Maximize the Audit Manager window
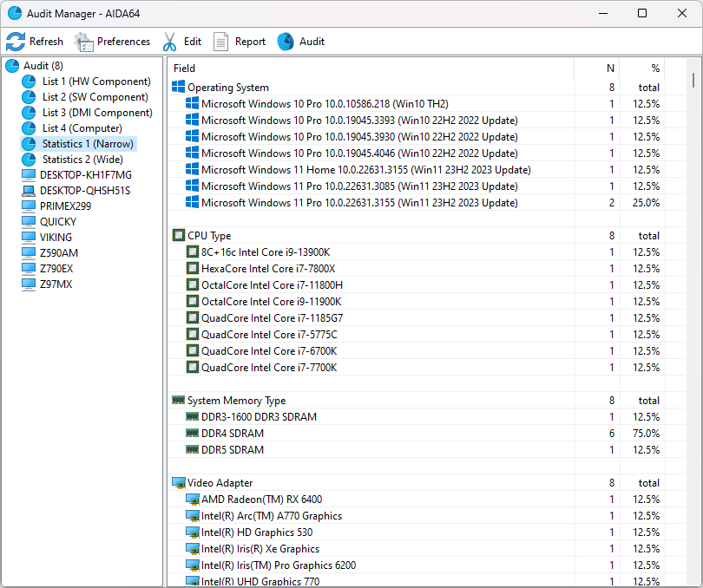 tap(642, 13)
